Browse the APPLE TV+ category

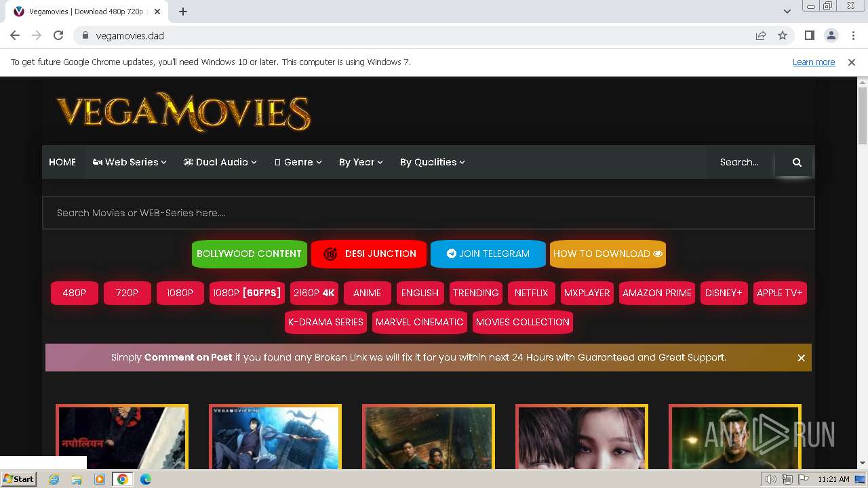pos(780,293)
